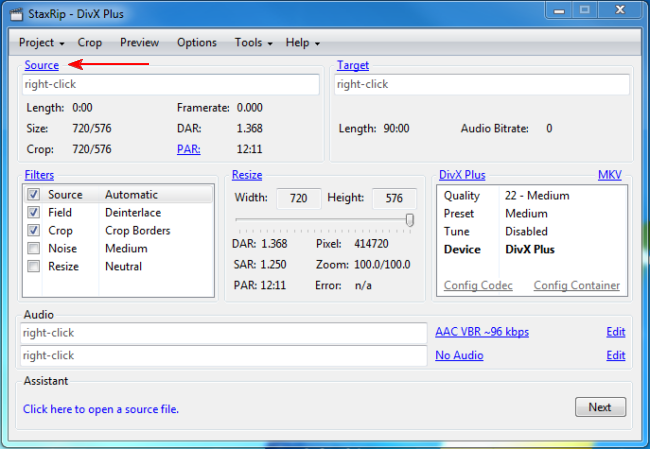Open the Options menu
Viewport: 650px width, 449px height.
197,43
